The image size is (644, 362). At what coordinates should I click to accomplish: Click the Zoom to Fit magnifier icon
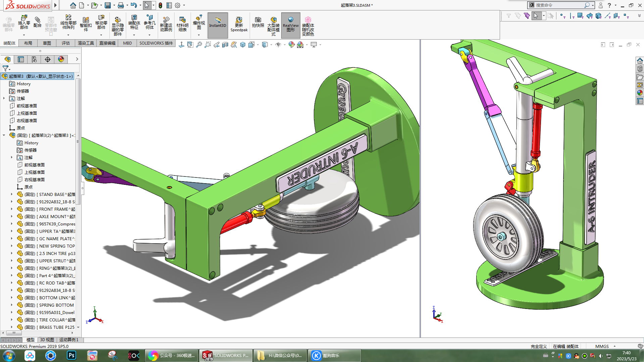click(x=199, y=45)
